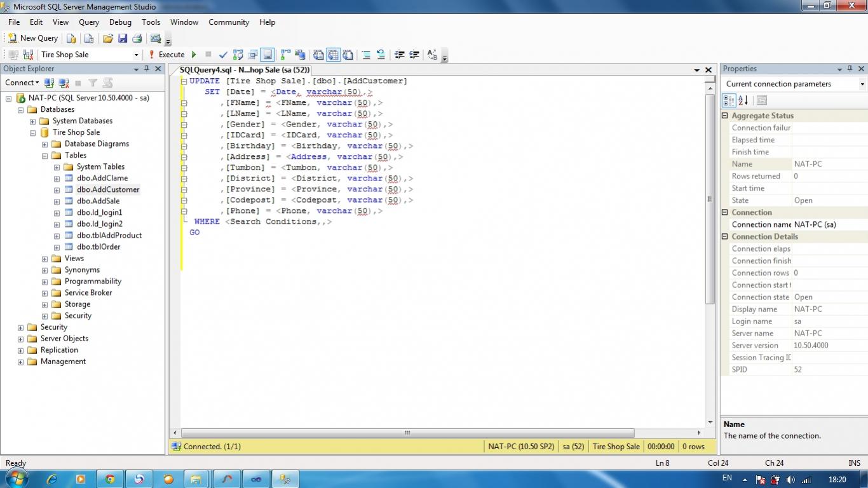Toggle Include Actual Execution Plan
This screenshot has width=868, height=488.
point(285,55)
